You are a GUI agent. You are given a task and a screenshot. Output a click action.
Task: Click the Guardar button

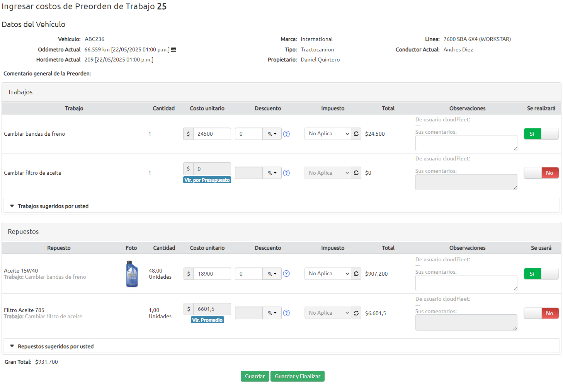[x=255, y=376]
